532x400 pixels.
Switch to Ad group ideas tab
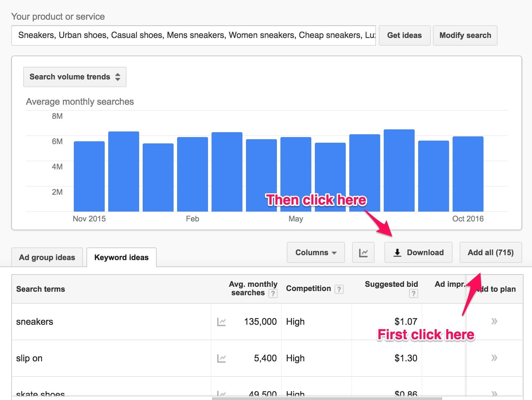coord(47,257)
